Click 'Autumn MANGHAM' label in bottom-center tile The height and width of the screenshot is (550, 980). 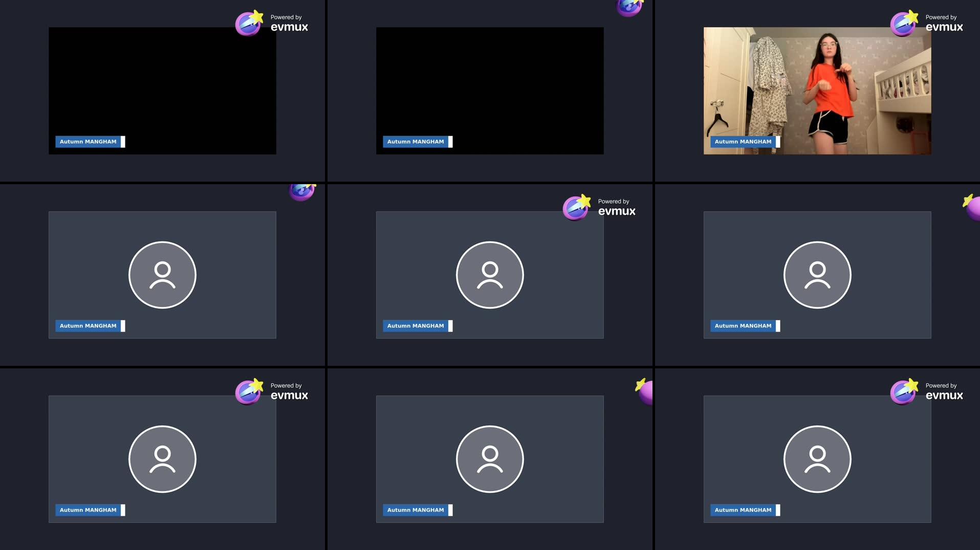(418, 510)
